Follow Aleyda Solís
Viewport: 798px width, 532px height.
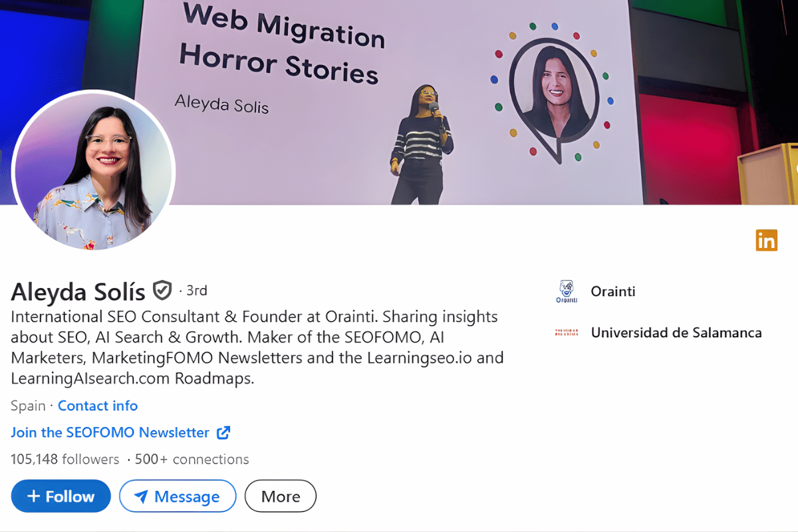[61, 496]
